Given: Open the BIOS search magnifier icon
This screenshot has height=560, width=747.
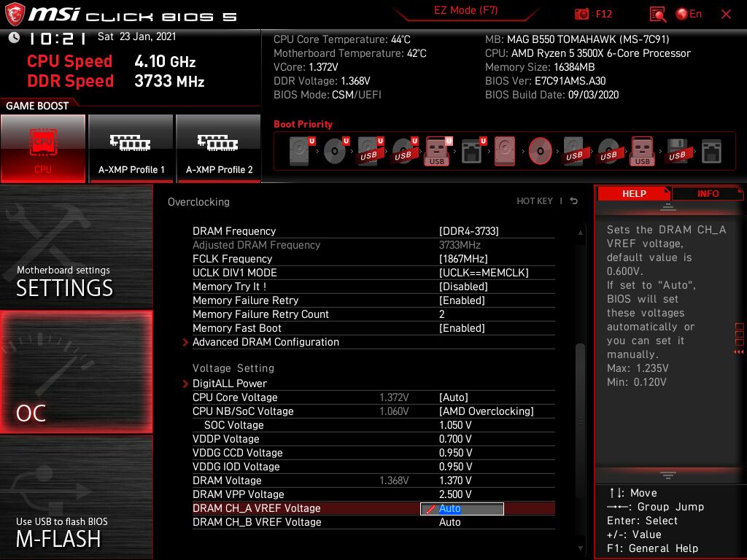Looking at the screenshot, I should coord(657,15).
